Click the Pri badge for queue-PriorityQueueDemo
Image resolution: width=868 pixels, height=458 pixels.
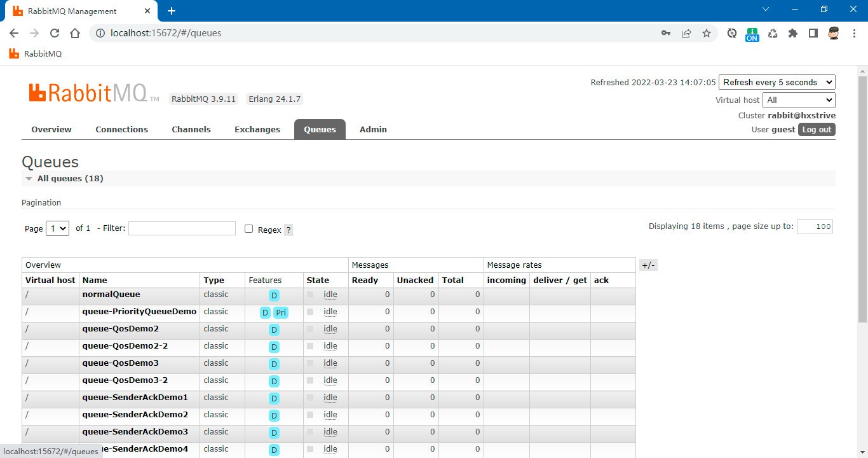point(281,313)
